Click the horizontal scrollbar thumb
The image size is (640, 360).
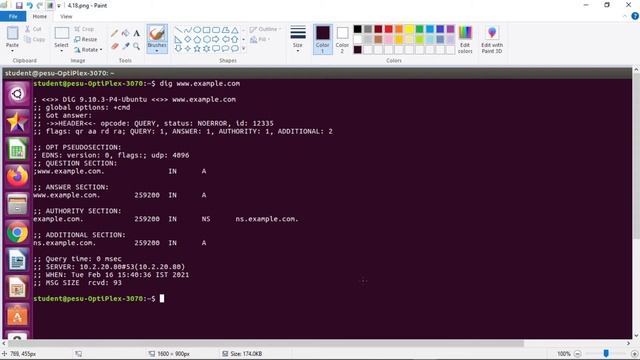pos(265,344)
